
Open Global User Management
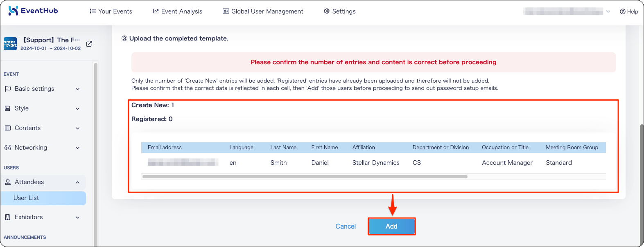(x=263, y=11)
